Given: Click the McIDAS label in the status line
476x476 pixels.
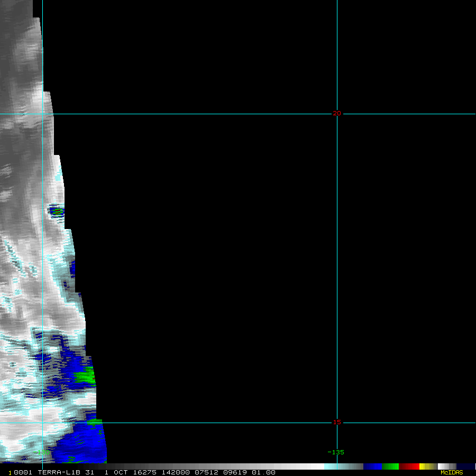Looking at the screenshot, I should pyautogui.click(x=452, y=472).
